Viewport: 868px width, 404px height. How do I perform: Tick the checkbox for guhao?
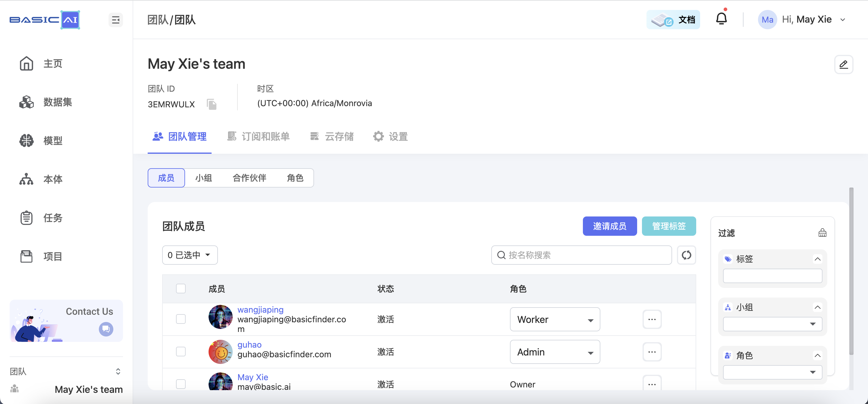[181, 352]
